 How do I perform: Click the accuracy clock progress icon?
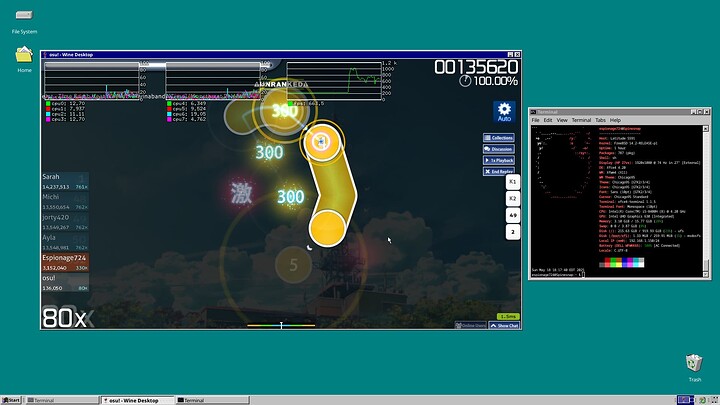(x=465, y=81)
